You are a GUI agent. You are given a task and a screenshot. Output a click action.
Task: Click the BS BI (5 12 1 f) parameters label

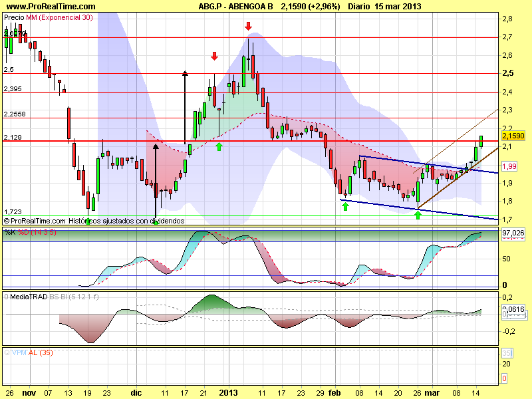[x=74, y=297]
